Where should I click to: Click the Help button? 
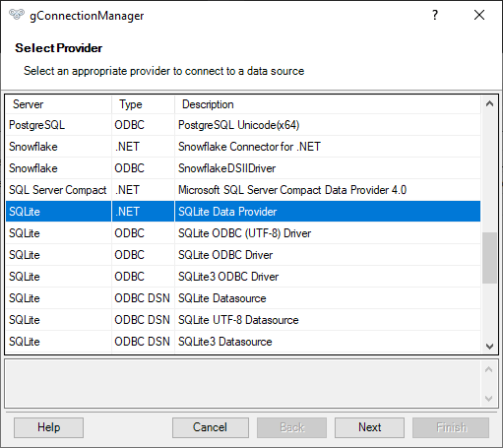point(48,427)
